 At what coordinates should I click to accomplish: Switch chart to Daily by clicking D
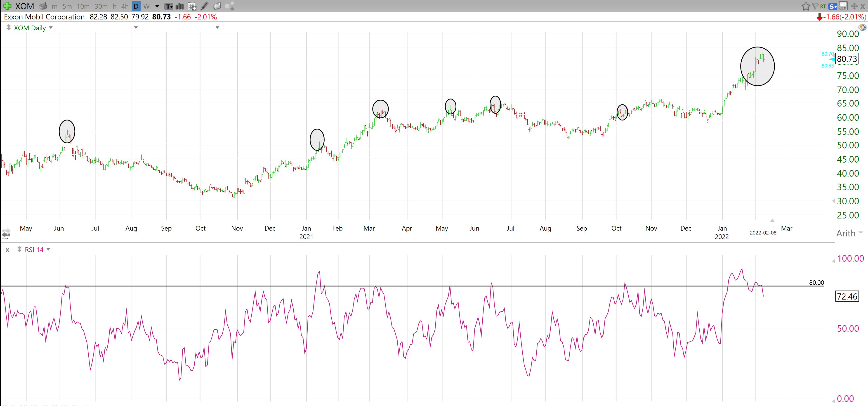coord(136,6)
